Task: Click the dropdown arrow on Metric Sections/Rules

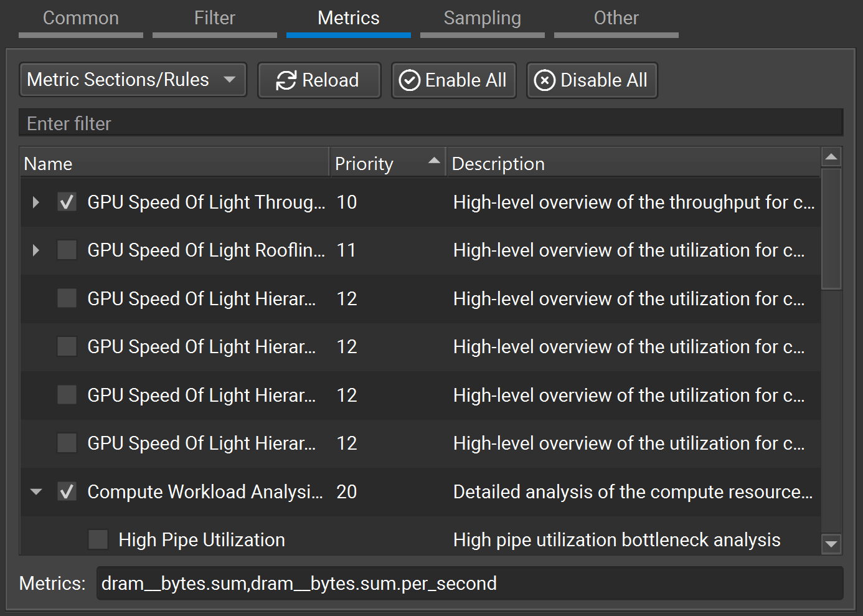Action: coord(230,80)
